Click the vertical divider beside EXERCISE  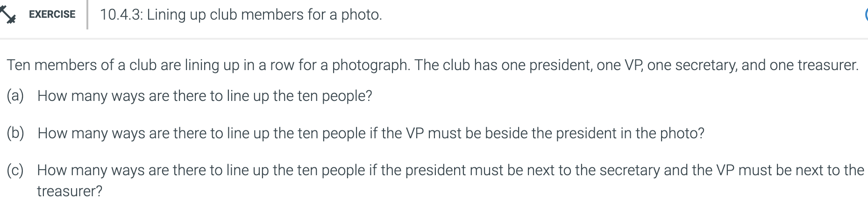(x=87, y=14)
